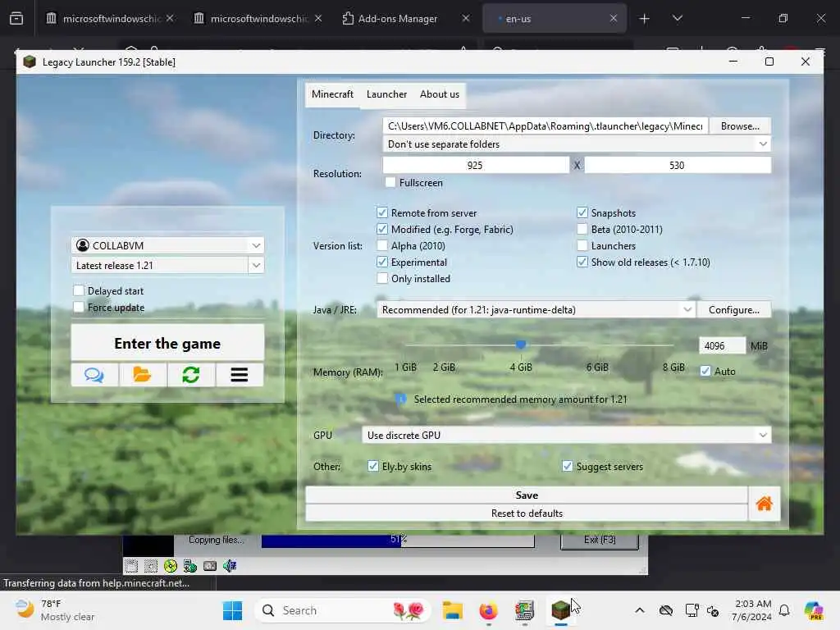Open Firefox from the taskbar

[x=489, y=610]
